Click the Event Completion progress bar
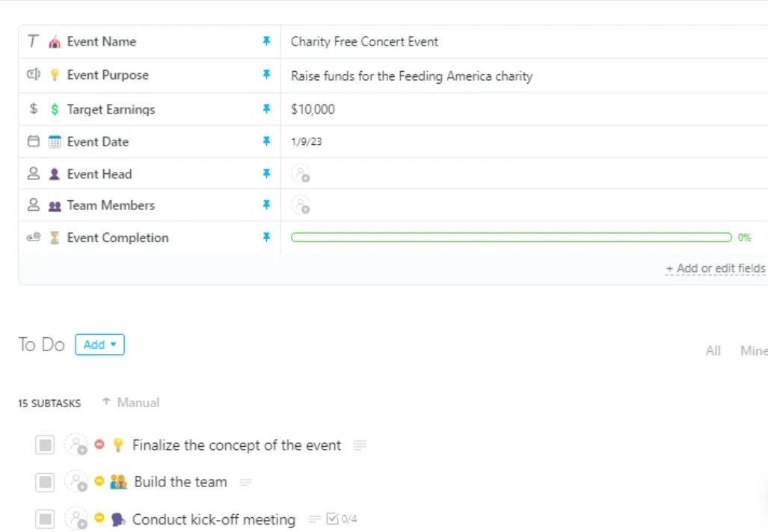This screenshot has width=768, height=532. [512, 238]
